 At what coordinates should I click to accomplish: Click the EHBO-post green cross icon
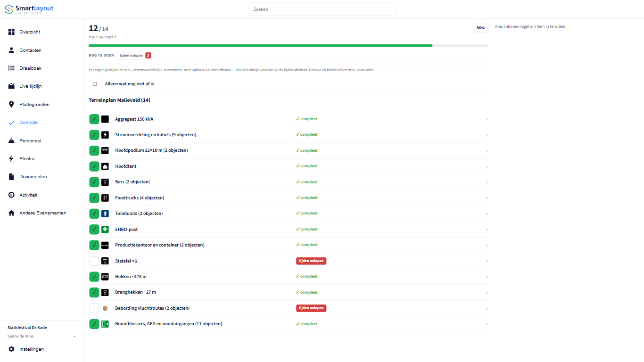[x=105, y=230]
